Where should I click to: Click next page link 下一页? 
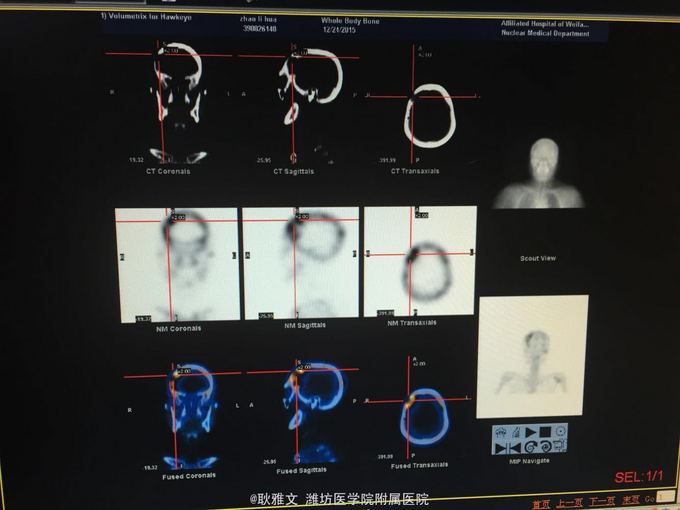pyautogui.click(x=602, y=501)
